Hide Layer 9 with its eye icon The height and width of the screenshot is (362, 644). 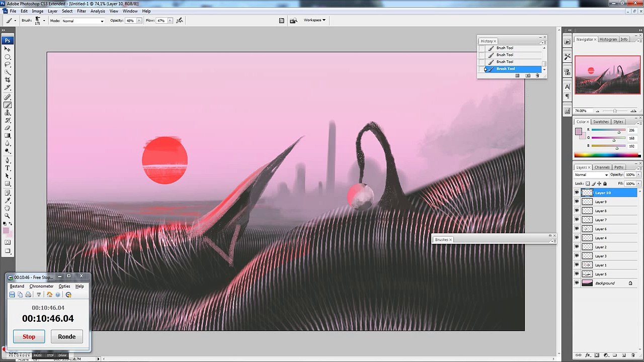577,202
